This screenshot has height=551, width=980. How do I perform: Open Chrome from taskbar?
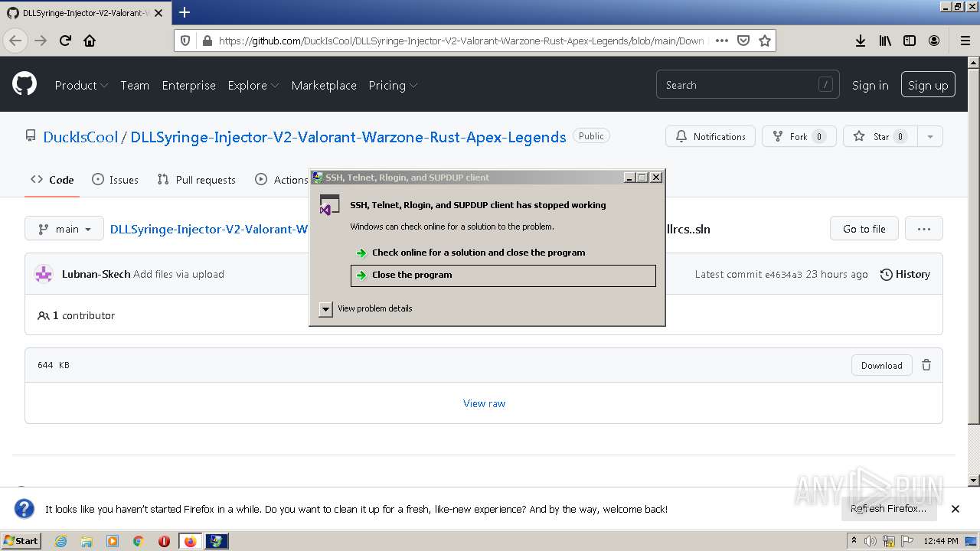(x=138, y=541)
